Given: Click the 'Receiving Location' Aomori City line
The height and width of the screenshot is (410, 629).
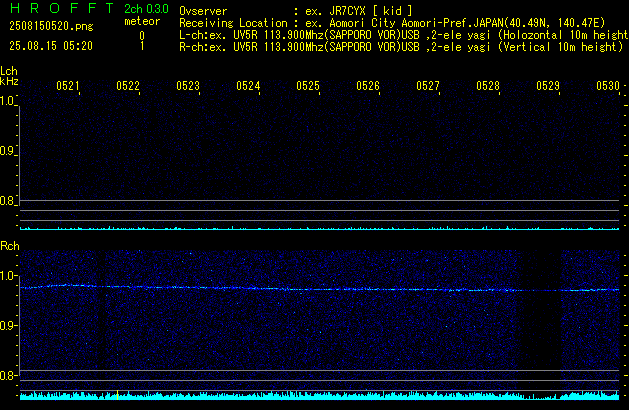Looking at the screenshot, I should 392,23.
